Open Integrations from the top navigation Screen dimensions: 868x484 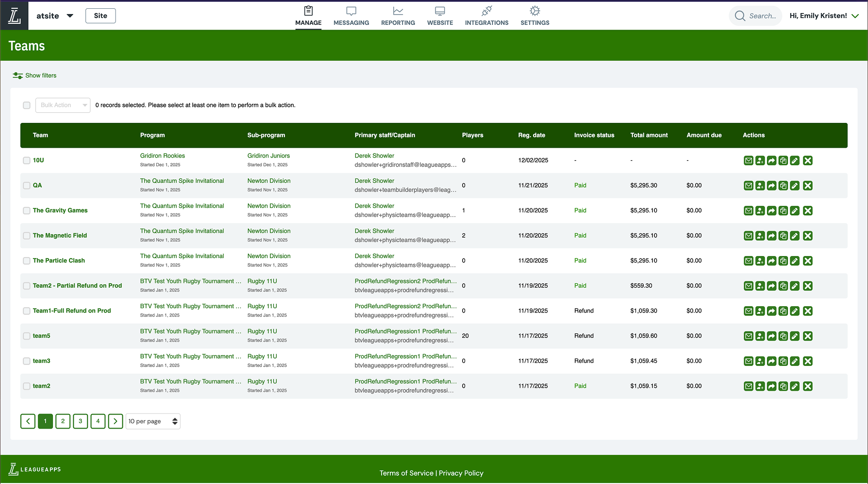click(486, 16)
